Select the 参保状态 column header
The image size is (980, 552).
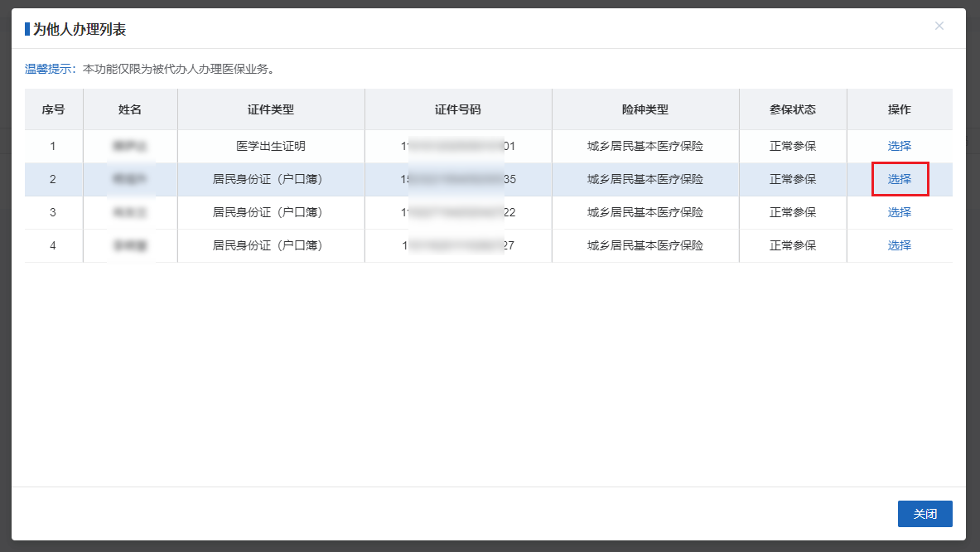[793, 109]
